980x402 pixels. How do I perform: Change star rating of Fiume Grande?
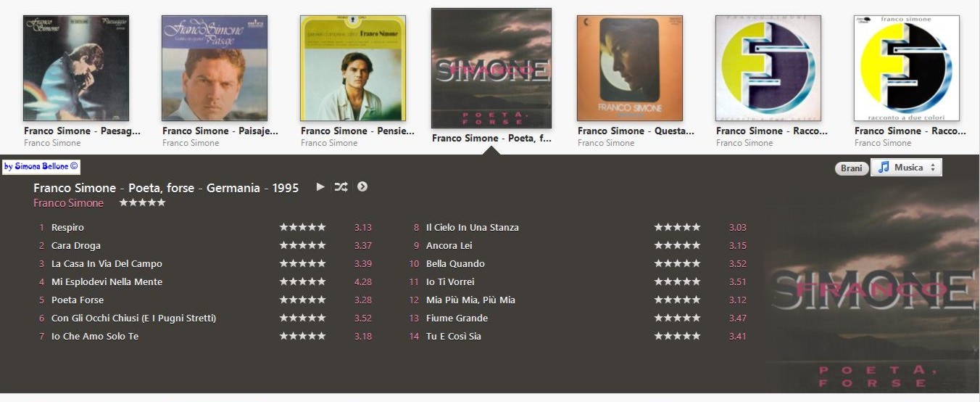pos(678,318)
